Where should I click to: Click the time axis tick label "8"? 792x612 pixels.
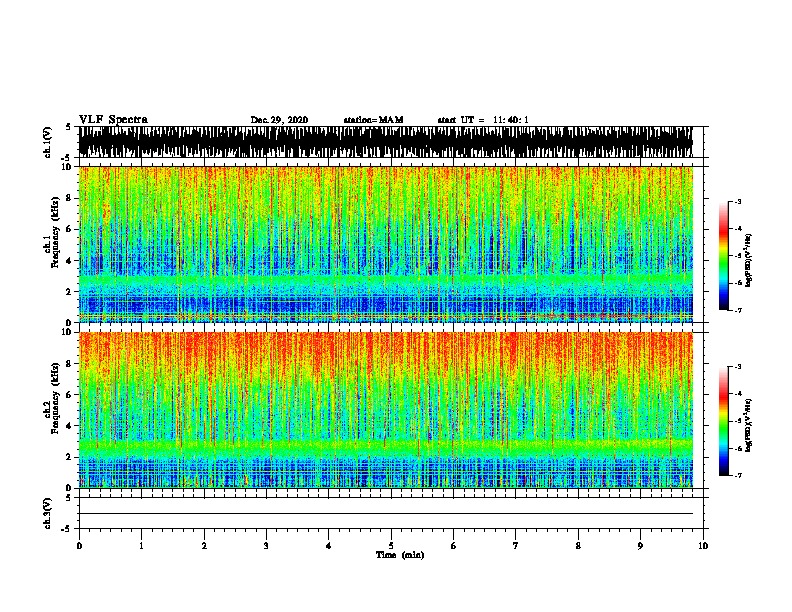coord(578,546)
